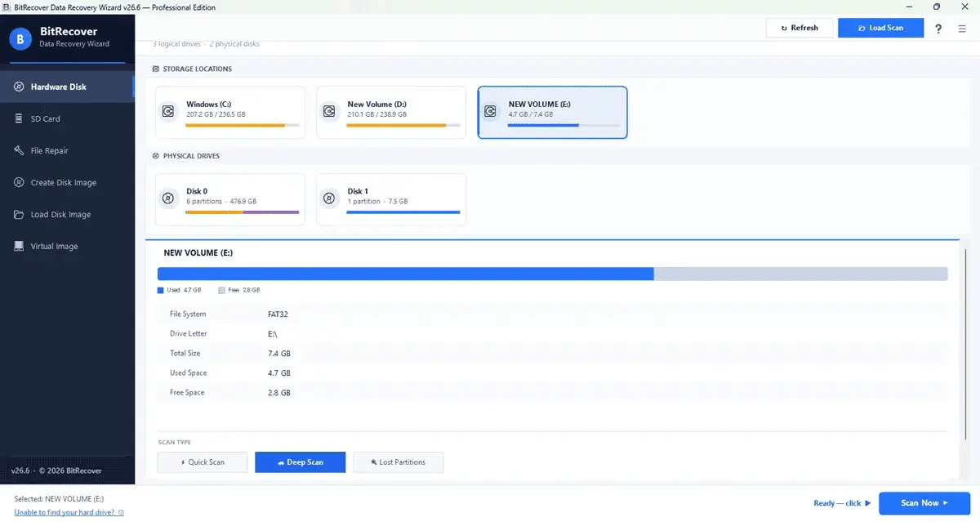The width and height of the screenshot is (980, 522).
Task: Open the Virtual Image section
Action: click(67, 246)
